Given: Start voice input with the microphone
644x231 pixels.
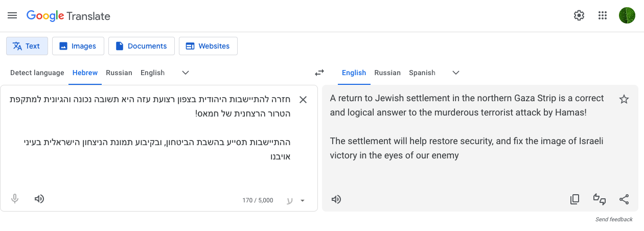Looking at the screenshot, I should pos(15,199).
